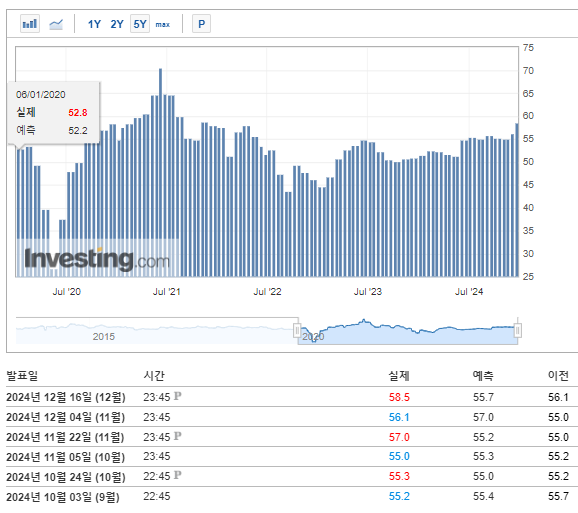This screenshot has height=513, width=578.
Task: Click actual value 57.0 in red
Action: coord(399,437)
